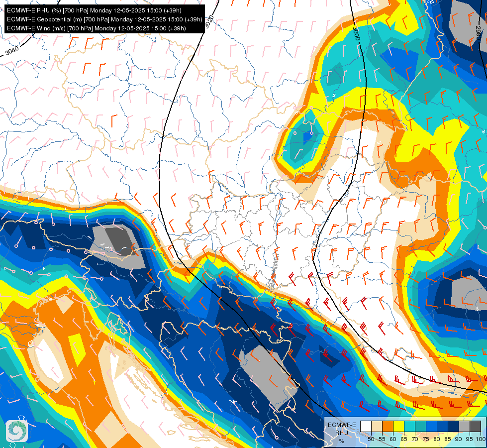This screenshot has height=448, width=487.
Task: Pick the medium blue 80-85% legend swatch
Action: click(x=443, y=426)
